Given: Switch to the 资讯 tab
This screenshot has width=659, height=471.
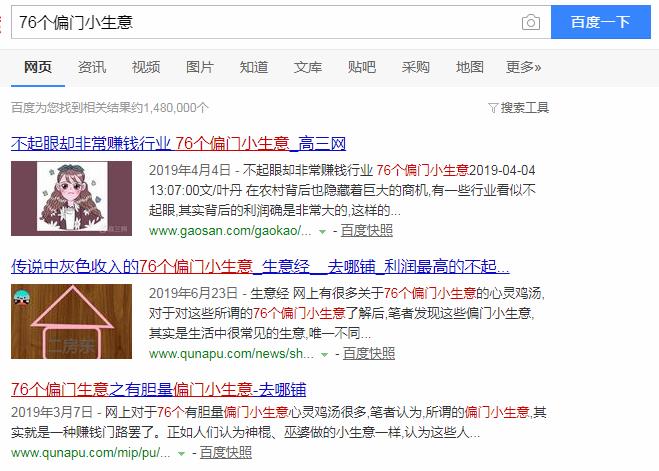Looking at the screenshot, I should 92,67.
